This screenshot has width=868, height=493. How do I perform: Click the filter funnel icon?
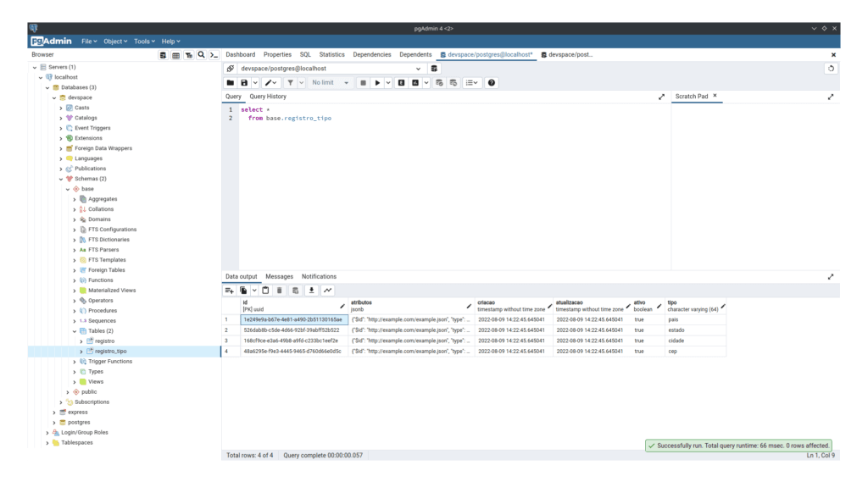290,83
